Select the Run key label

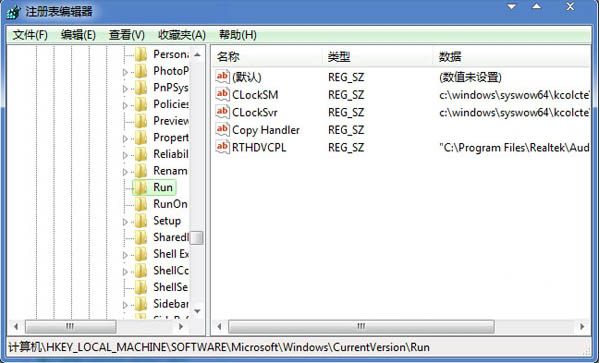pos(163,187)
